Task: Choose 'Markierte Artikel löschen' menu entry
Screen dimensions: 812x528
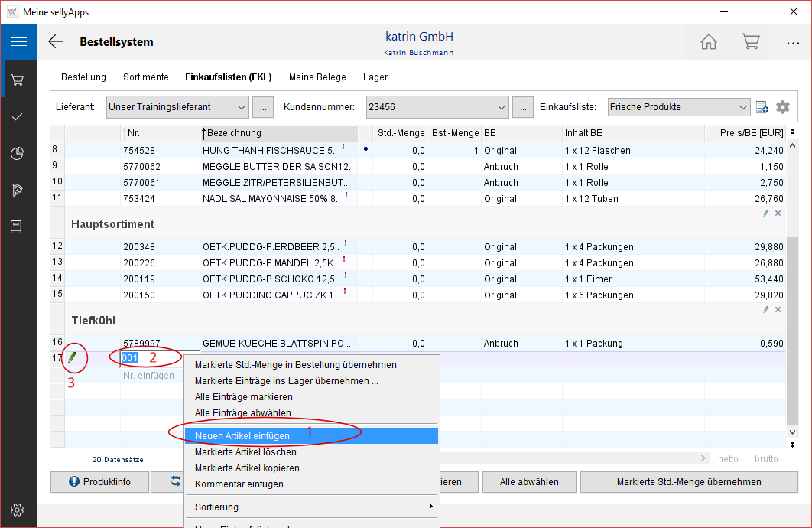Action: pos(245,452)
